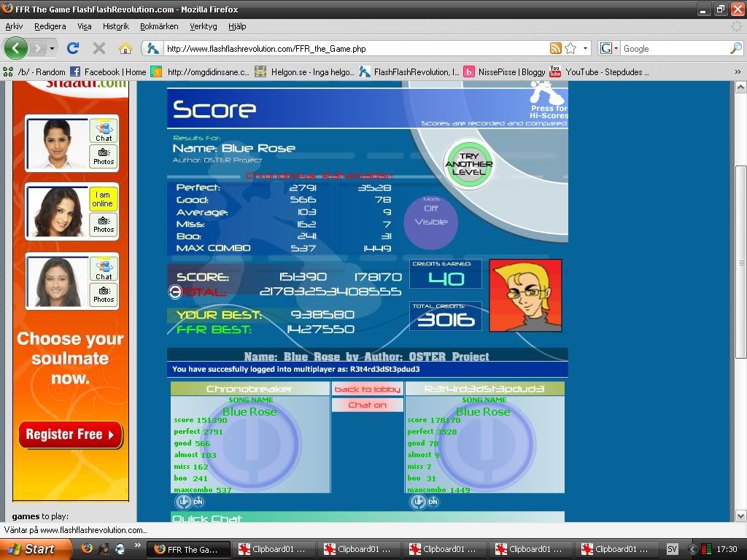Click the Try Another Level button
The height and width of the screenshot is (560, 747).
tap(469, 164)
